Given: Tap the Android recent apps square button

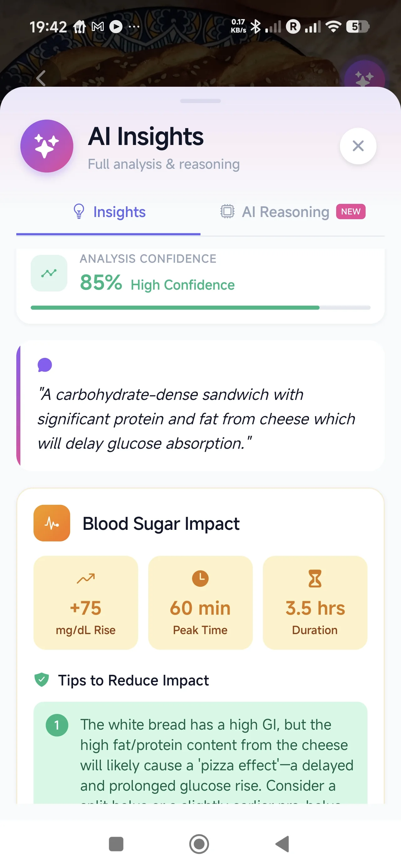Looking at the screenshot, I should [116, 844].
